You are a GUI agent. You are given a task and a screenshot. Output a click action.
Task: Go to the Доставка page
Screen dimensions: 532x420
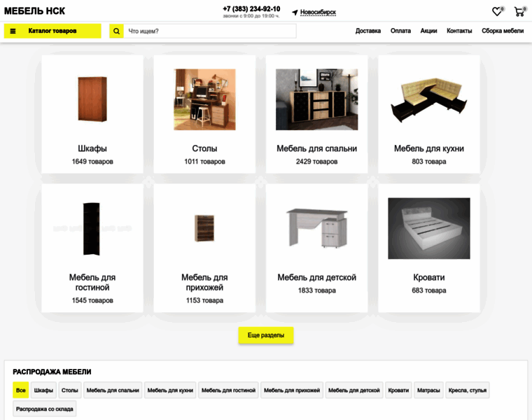pos(367,31)
